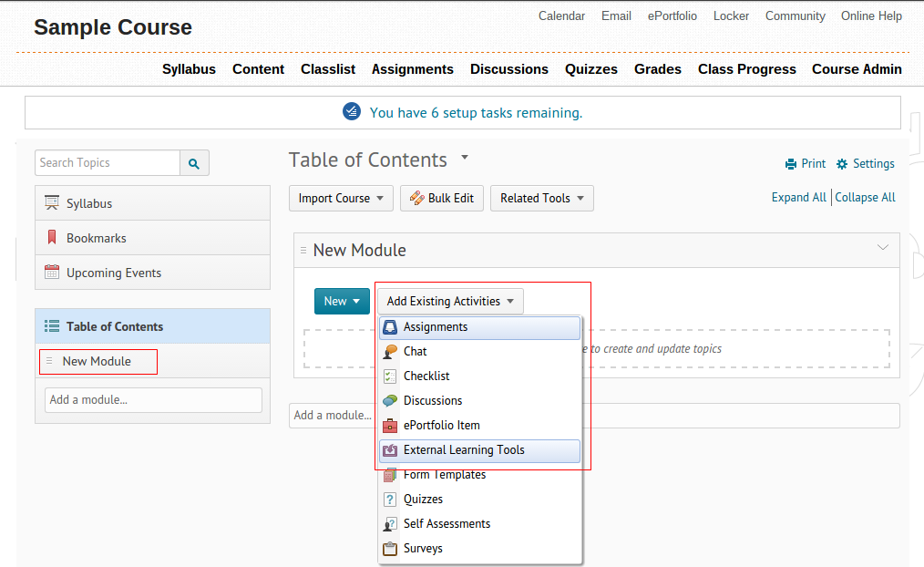The image size is (924, 567).
Task: Click the Table of Contents list icon
Action: [x=52, y=326]
